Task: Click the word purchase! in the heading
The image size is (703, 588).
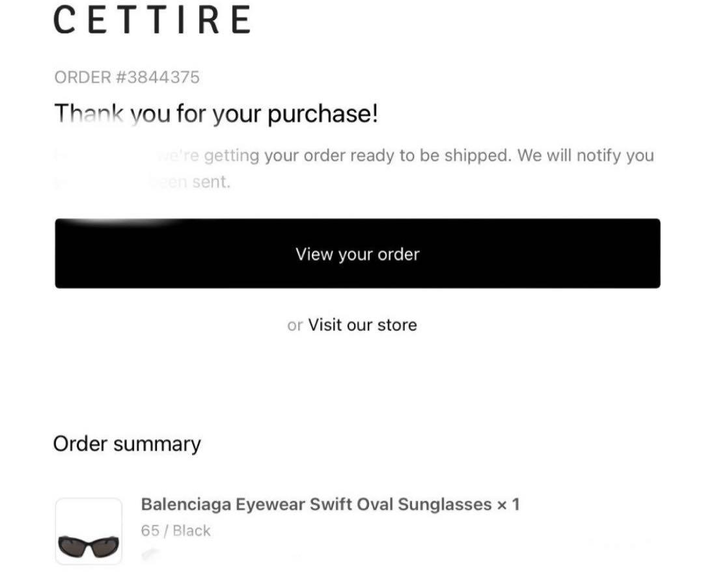Action: (x=323, y=114)
